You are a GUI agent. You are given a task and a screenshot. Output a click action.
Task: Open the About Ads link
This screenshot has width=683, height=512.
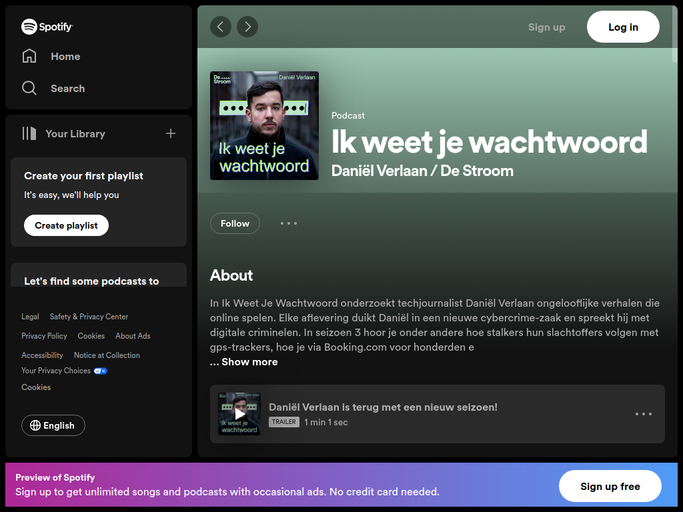coord(133,336)
